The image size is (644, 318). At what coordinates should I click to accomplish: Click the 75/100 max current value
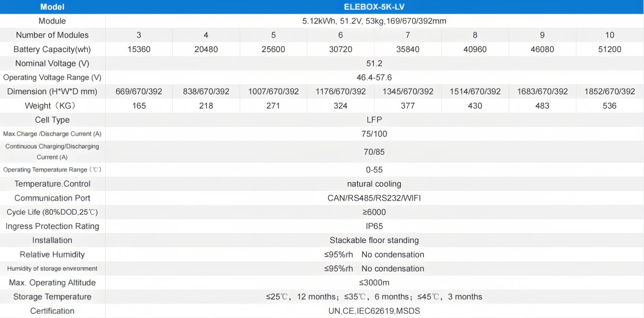[x=374, y=134]
